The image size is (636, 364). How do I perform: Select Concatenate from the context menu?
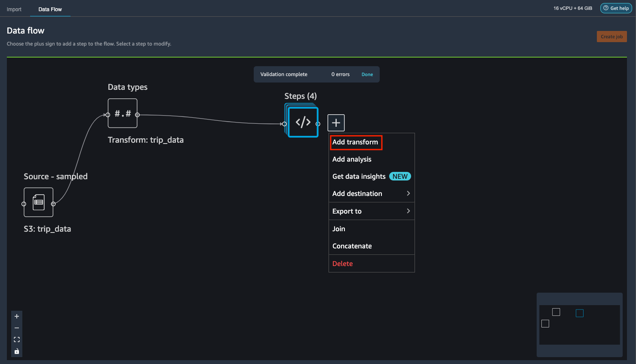click(x=372, y=246)
